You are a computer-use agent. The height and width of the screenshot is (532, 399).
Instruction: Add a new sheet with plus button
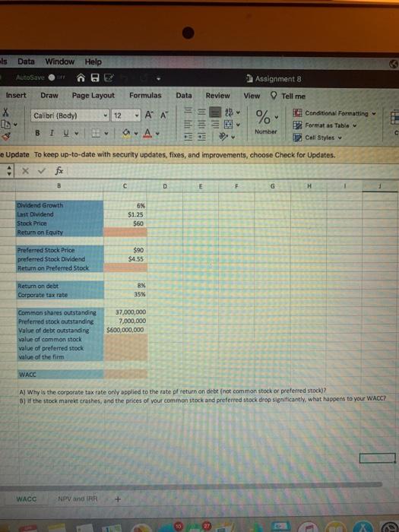[x=118, y=499]
